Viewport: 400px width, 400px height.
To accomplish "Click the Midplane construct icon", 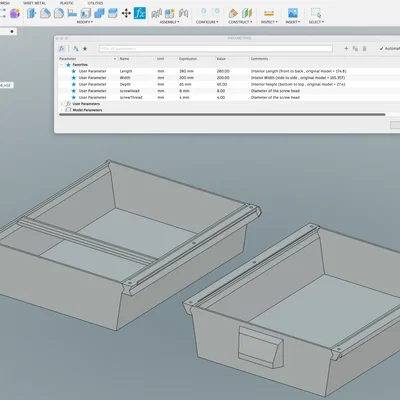I will click(x=247, y=13).
